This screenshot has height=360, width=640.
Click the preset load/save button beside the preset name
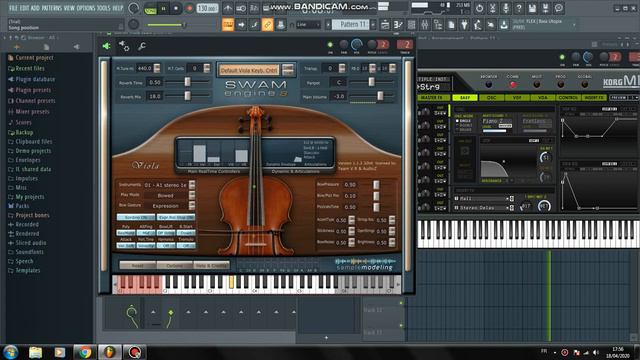[x=288, y=70]
